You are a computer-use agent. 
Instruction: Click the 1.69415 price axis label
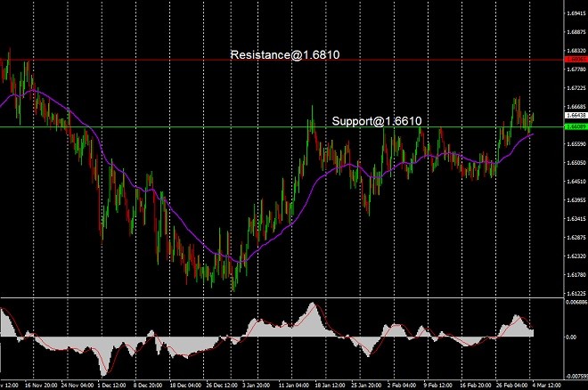point(576,13)
